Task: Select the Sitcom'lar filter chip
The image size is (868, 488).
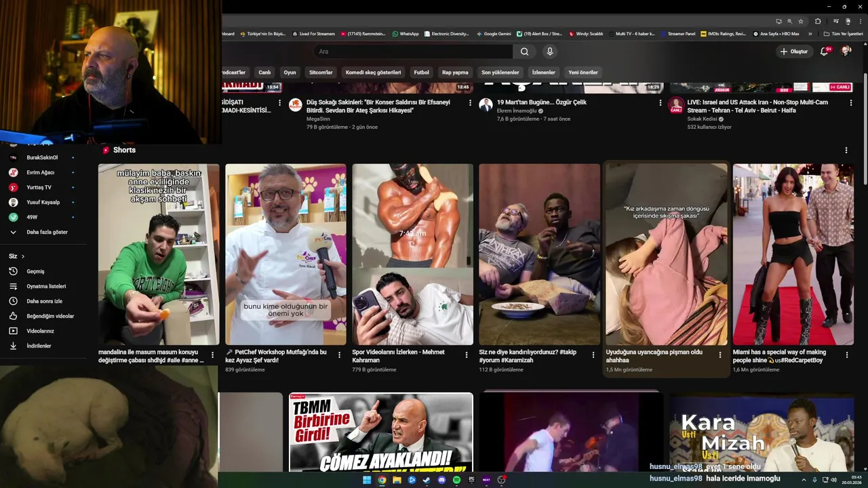Action: [x=321, y=73]
